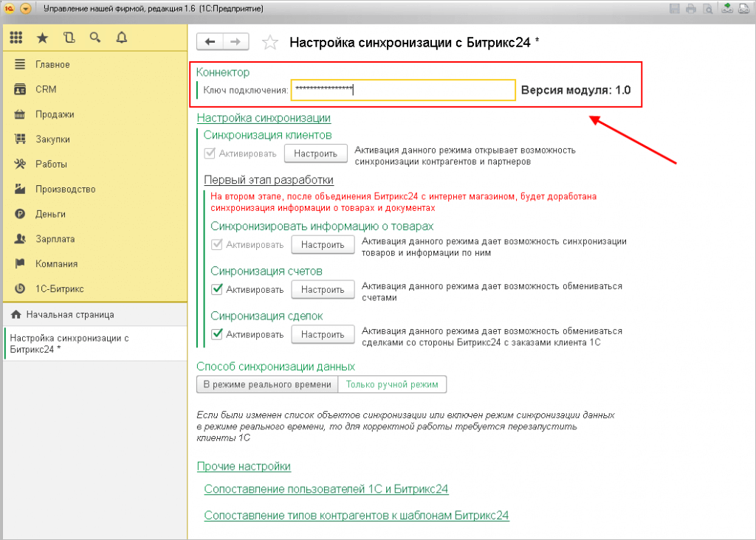This screenshot has width=756, height=540.
Task: Open Сопоставление типов контрагентов к шаблонам Битрикс24
Action: pos(357,516)
